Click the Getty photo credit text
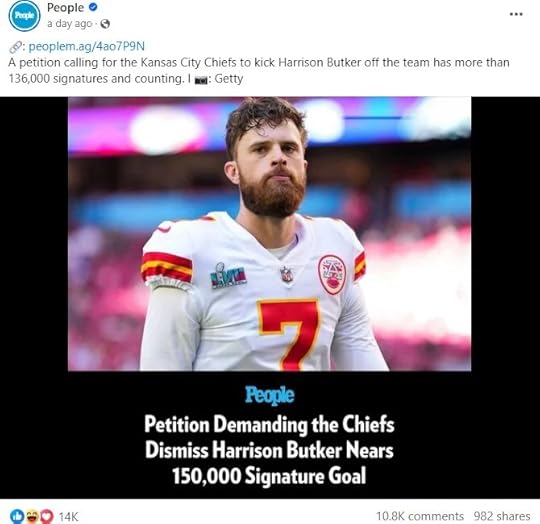Screen dimensions: 540x524 pos(229,79)
